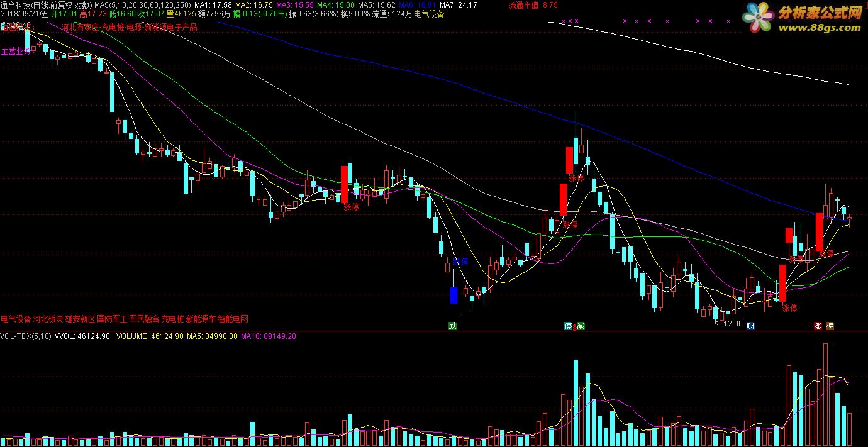Open the 雄安新区 concept tag

tap(80, 319)
